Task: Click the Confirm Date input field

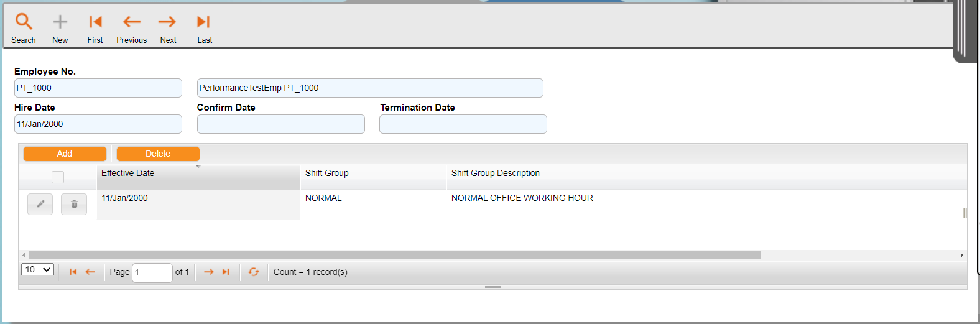Action: [x=280, y=124]
